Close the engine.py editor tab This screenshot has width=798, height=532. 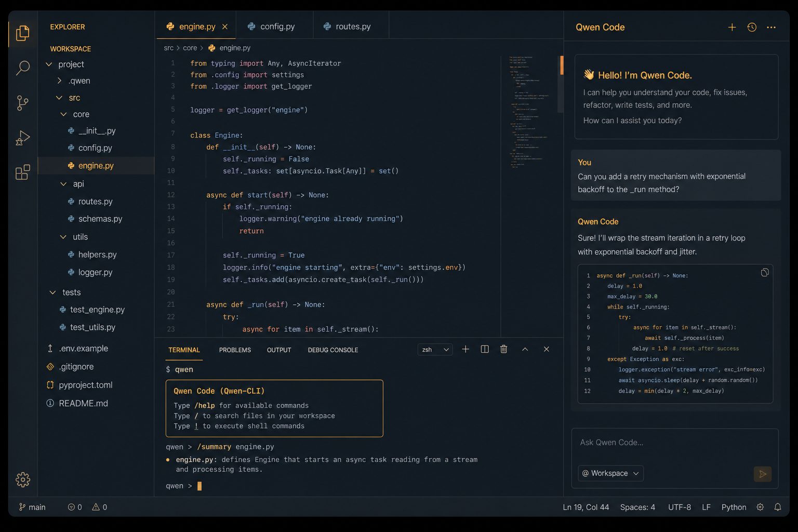click(225, 26)
